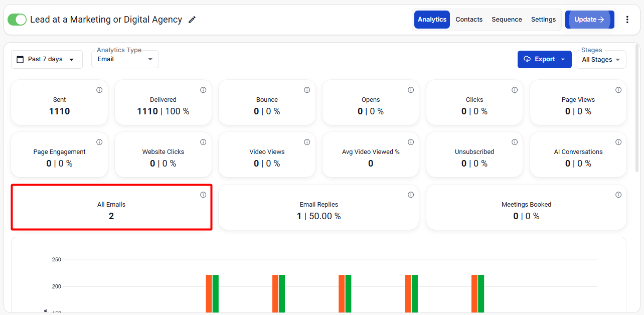Image resolution: width=644 pixels, height=315 pixels.
Task: Click info icon on Meetings Booked card
Action: (618, 195)
